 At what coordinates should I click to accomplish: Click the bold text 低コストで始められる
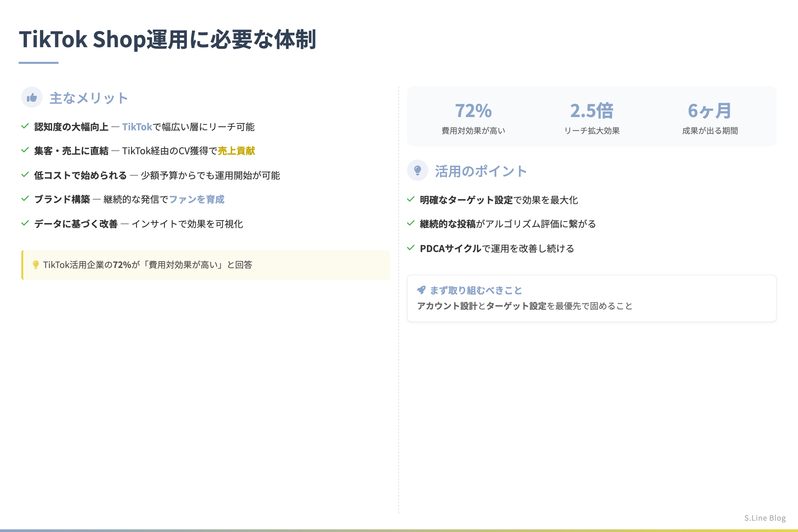80,176
